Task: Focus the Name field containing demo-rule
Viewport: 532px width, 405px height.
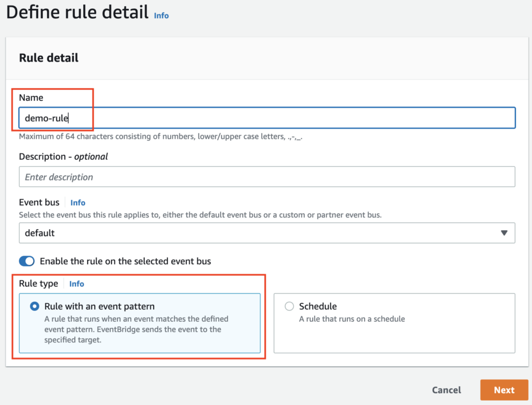Action: tap(267, 118)
